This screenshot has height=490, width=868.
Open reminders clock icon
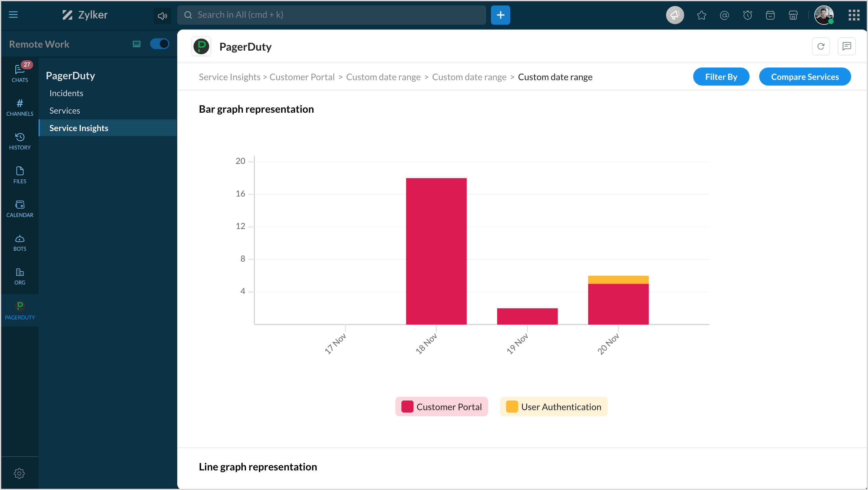(747, 15)
